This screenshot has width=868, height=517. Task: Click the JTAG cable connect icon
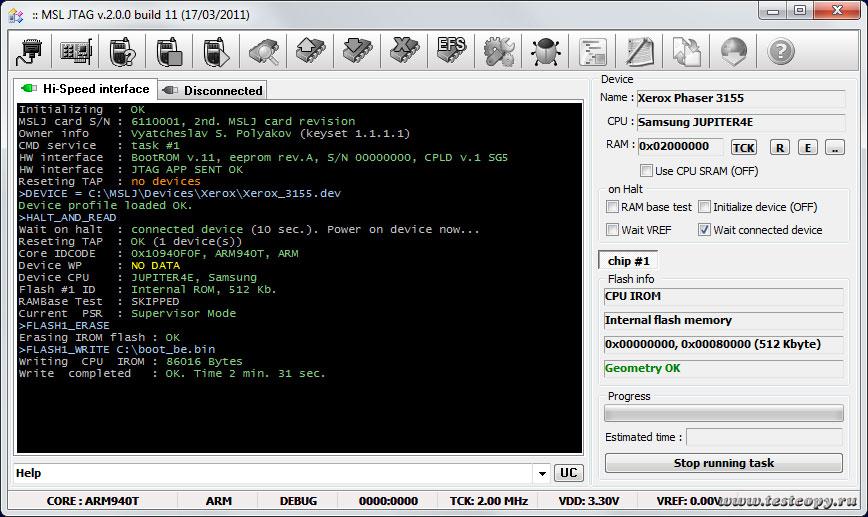(31, 50)
